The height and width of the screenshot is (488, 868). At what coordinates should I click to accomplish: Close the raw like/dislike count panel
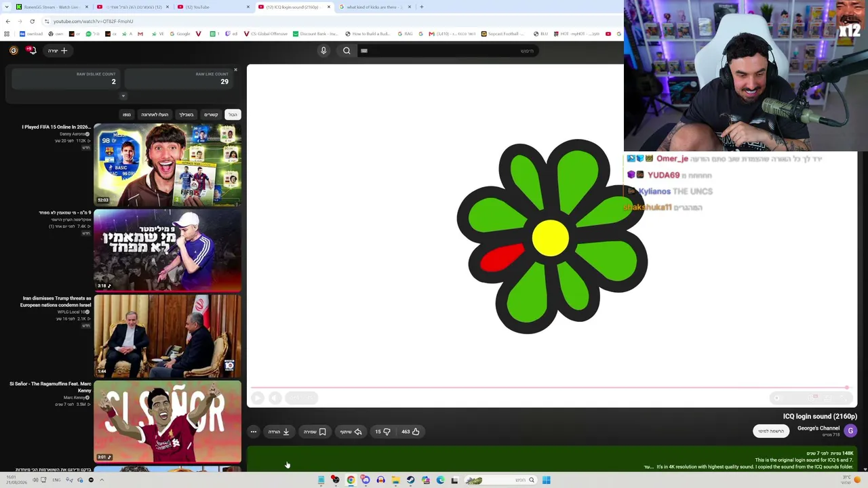pyautogui.click(x=235, y=70)
